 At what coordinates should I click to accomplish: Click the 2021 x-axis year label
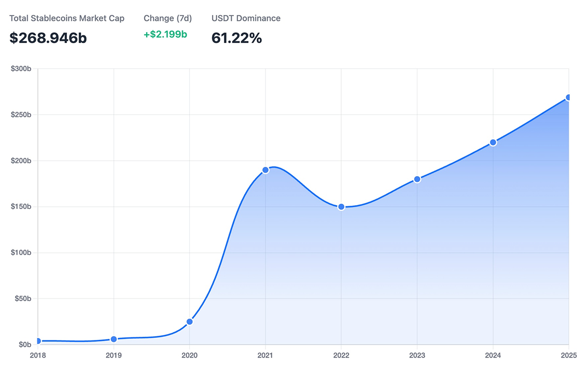[x=265, y=355]
